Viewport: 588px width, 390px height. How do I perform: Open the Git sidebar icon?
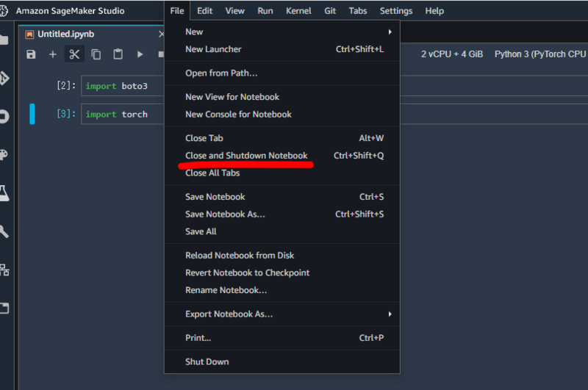pos(4,78)
